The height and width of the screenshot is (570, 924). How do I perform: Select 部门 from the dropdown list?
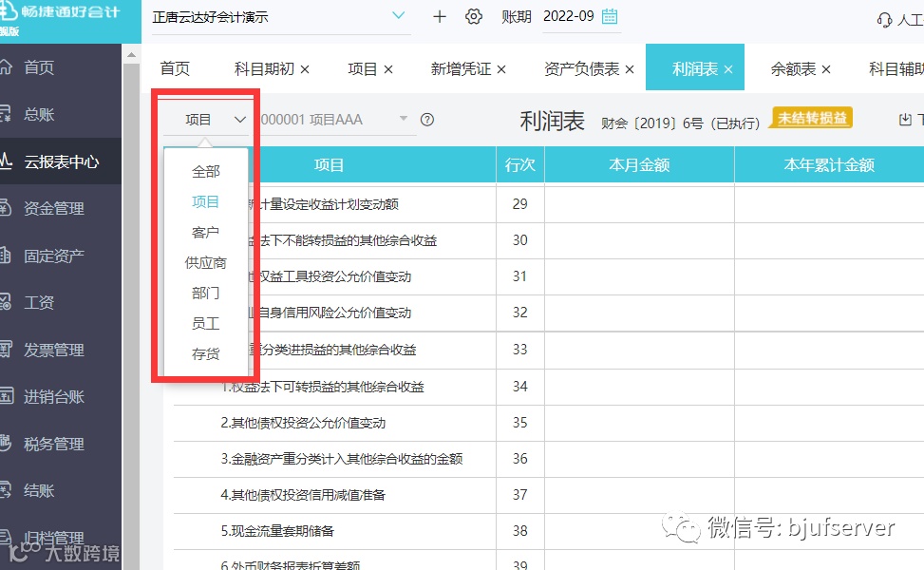[206, 293]
